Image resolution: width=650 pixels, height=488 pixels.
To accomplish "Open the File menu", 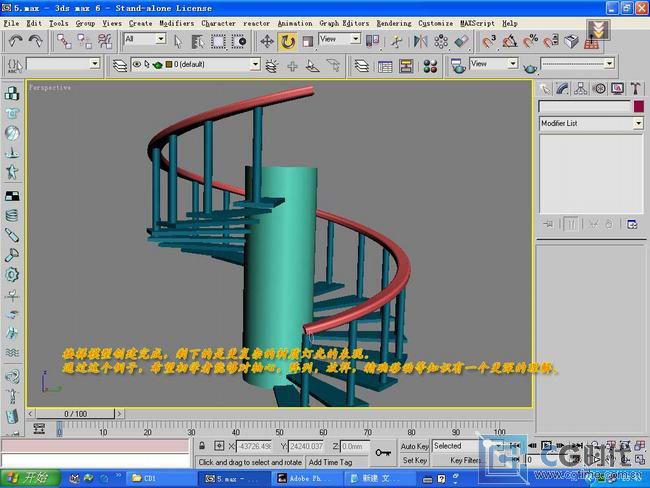I will 11,23.
